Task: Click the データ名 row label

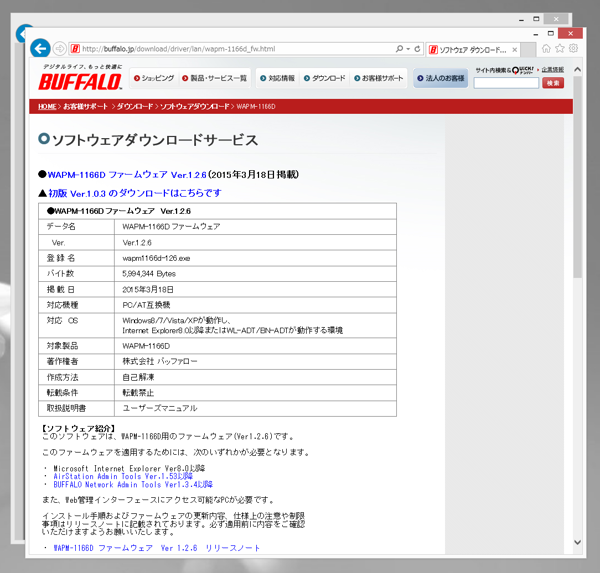Action: coord(61,227)
